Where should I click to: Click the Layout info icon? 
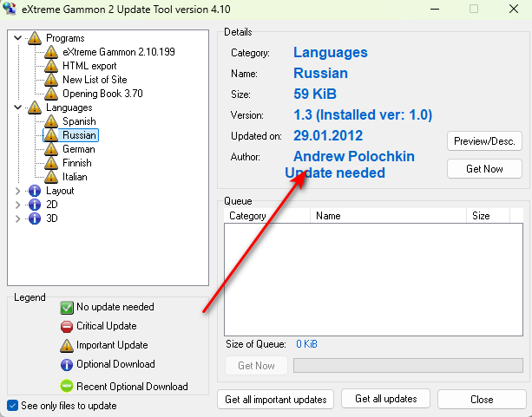coord(35,191)
